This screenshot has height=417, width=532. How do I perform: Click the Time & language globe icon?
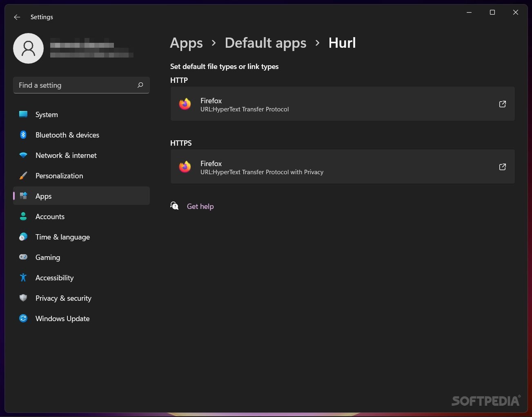(x=23, y=237)
